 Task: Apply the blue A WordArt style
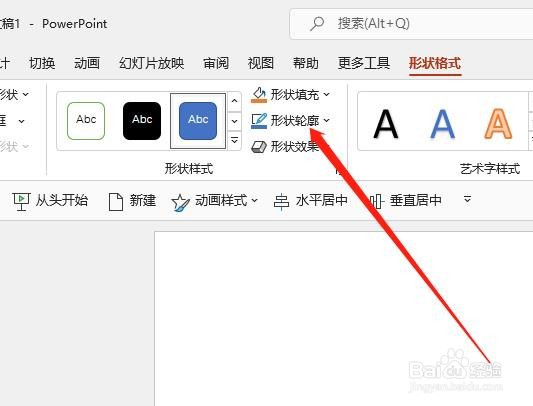(442, 124)
